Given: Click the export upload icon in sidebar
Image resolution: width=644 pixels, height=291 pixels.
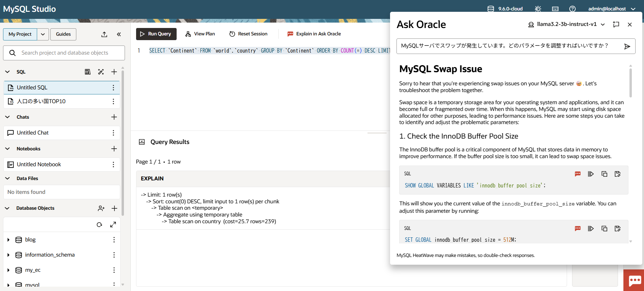Looking at the screenshot, I should [104, 34].
